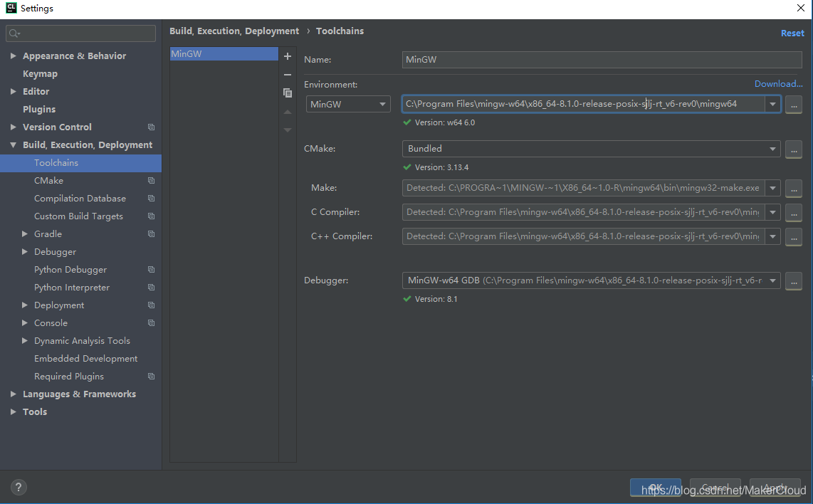Expand Console settings node

[24, 323]
